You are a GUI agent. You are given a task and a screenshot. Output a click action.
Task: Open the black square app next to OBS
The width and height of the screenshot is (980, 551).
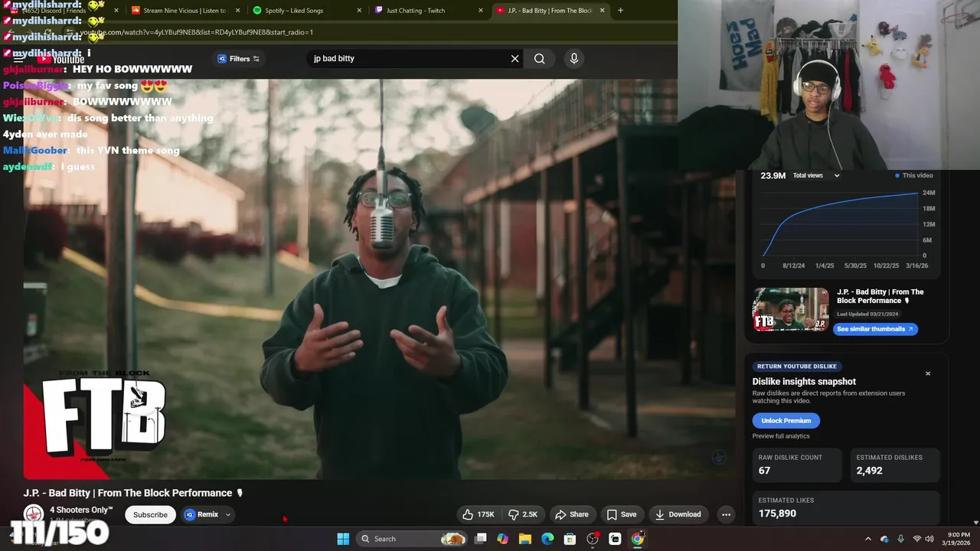tap(615, 539)
